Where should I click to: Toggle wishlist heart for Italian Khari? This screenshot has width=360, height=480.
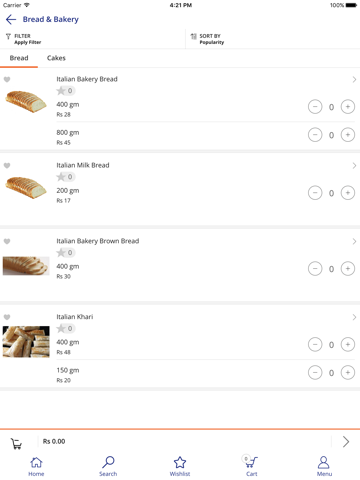[7, 317]
